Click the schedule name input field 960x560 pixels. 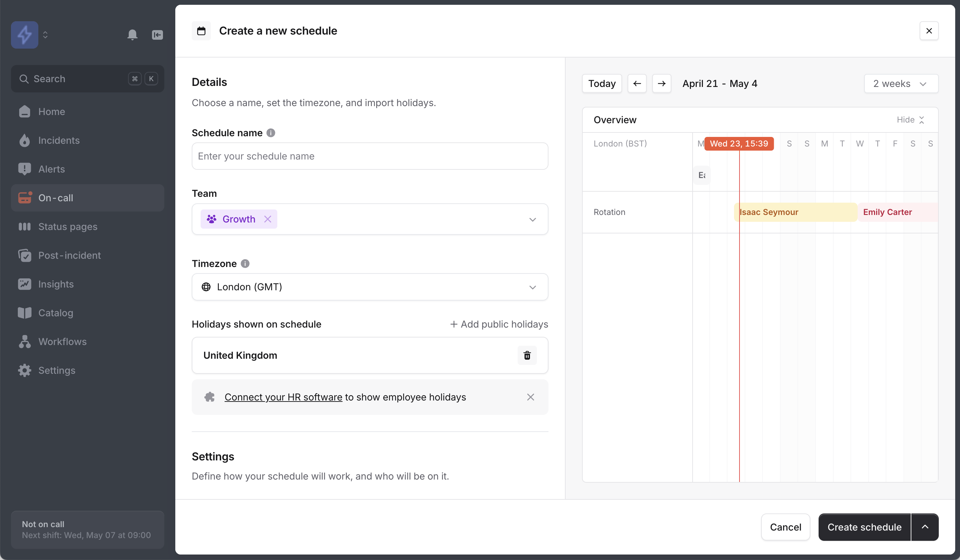click(x=369, y=156)
